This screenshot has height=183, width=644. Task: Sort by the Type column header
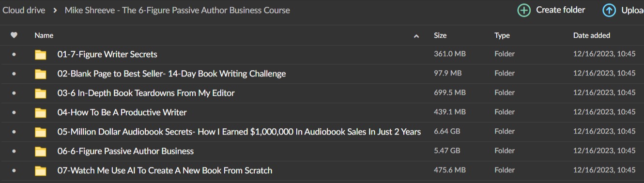click(x=502, y=35)
